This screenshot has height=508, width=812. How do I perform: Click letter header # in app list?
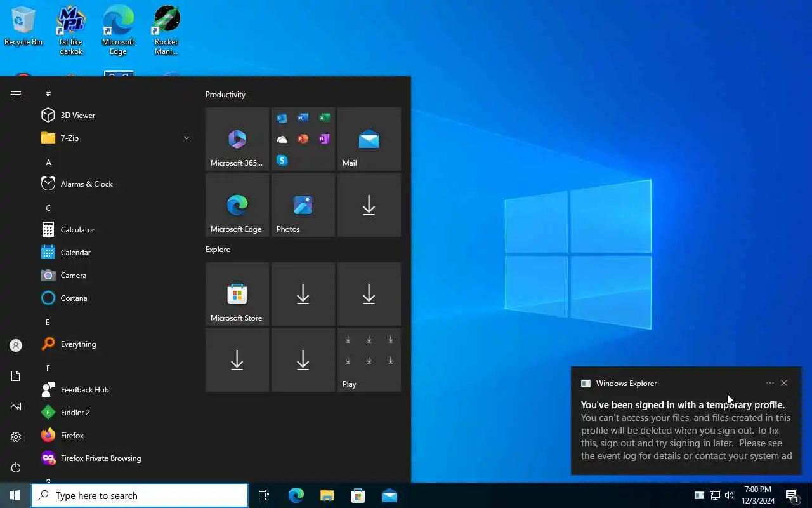[x=48, y=93]
